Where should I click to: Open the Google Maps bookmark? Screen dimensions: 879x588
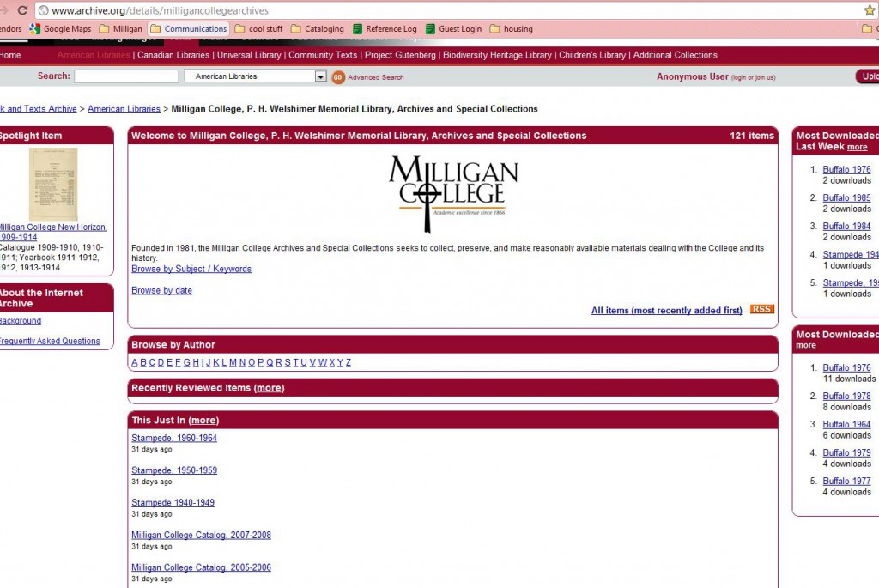coord(63,28)
